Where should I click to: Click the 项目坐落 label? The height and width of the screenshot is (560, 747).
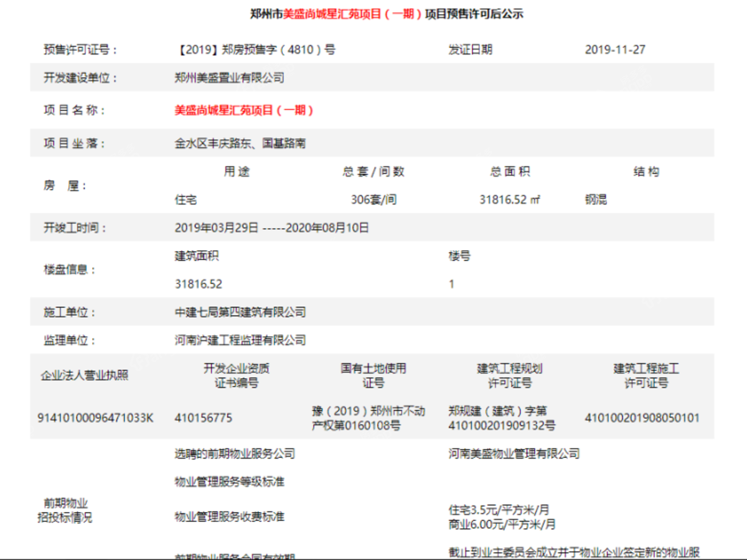(75, 144)
